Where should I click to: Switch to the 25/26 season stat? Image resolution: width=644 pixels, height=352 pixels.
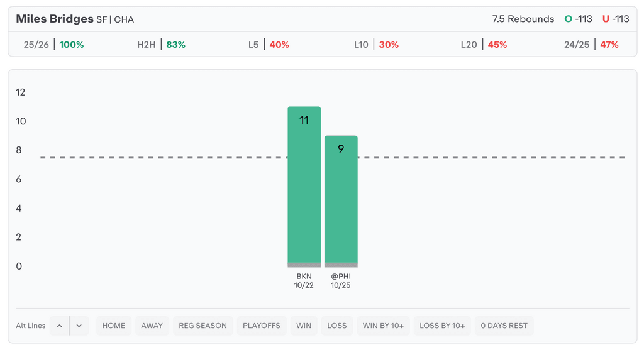pos(53,45)
